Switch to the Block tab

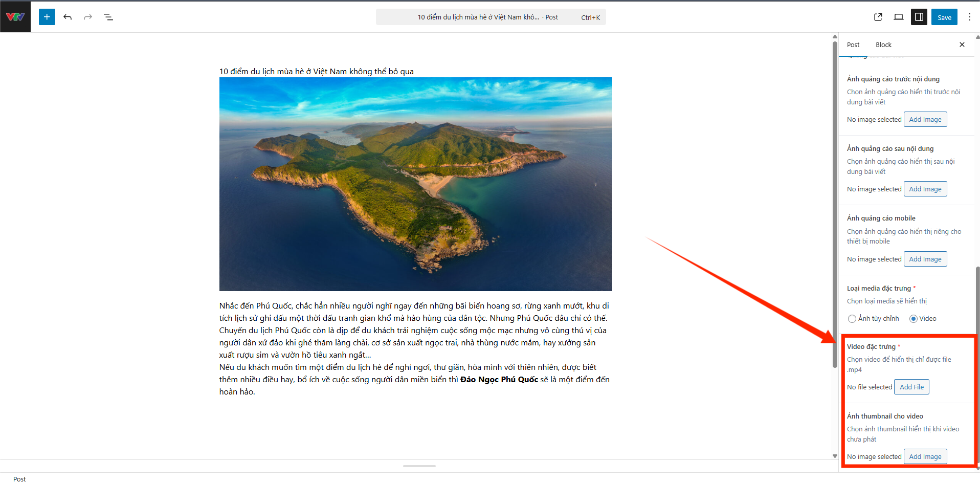click(x=883, y=45)
